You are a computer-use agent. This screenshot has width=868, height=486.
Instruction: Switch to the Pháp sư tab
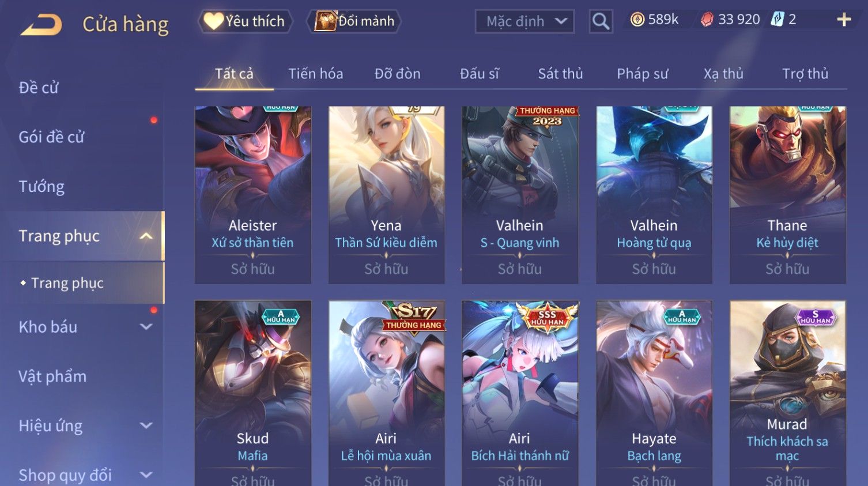click(643, 74)
